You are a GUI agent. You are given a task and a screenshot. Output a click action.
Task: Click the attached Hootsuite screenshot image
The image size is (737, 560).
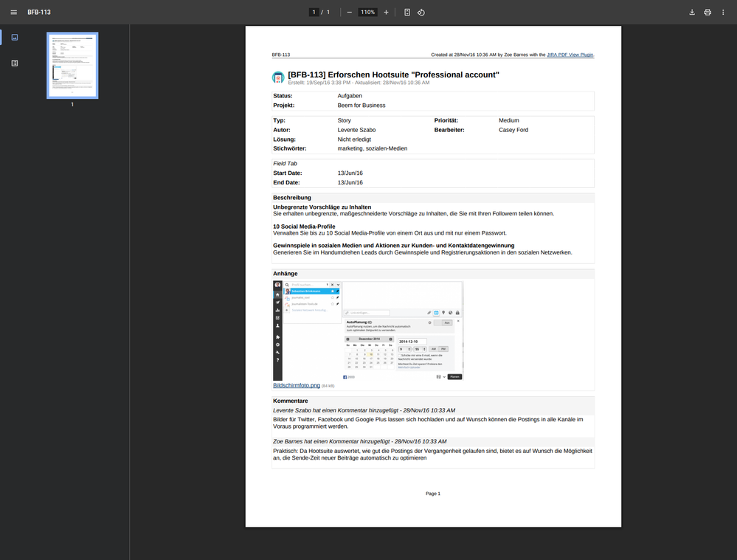tap(368, 331)
